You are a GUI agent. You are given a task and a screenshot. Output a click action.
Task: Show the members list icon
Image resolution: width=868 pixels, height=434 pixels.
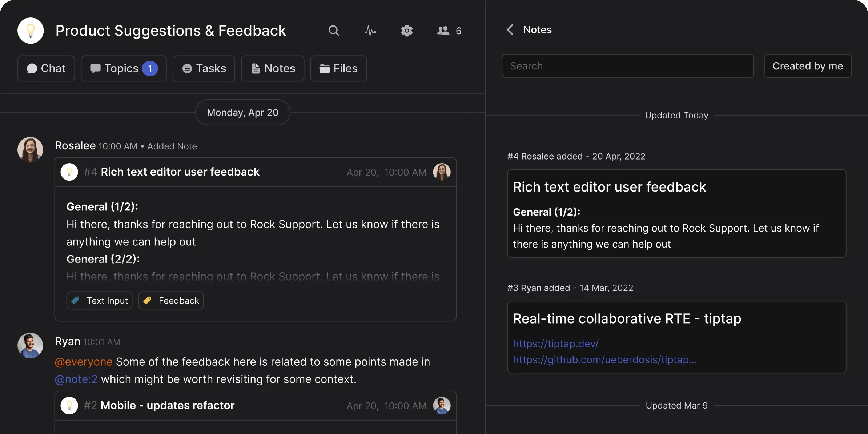(443, 31)
